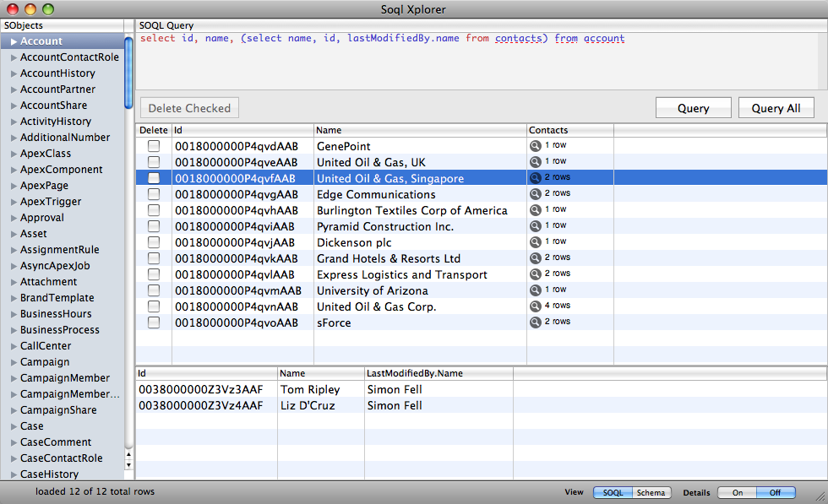
Task: Click window resize grip corner
Action: click(x=820, y=497)
